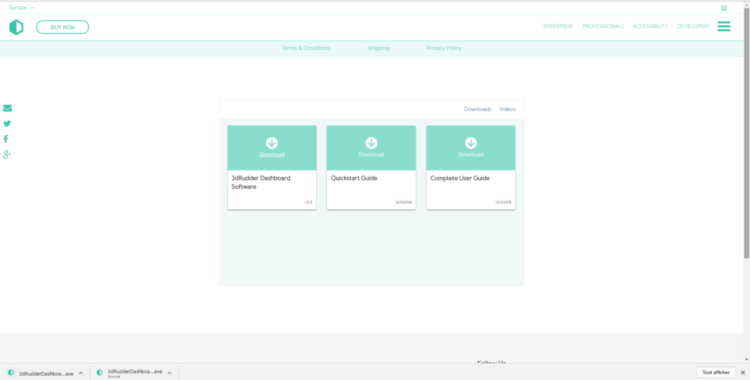Select the Downloads tab
The height and width of the screenshot is (380, 750).
coord(478,109)
